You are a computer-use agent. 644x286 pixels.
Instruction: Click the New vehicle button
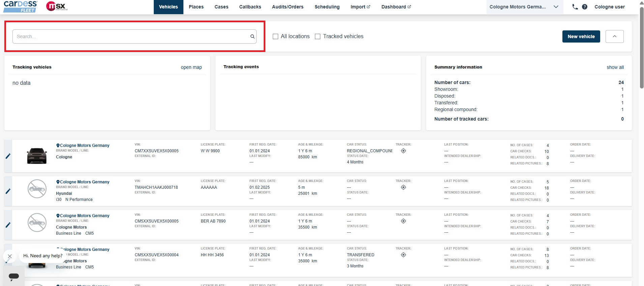[x=581, y=36]
